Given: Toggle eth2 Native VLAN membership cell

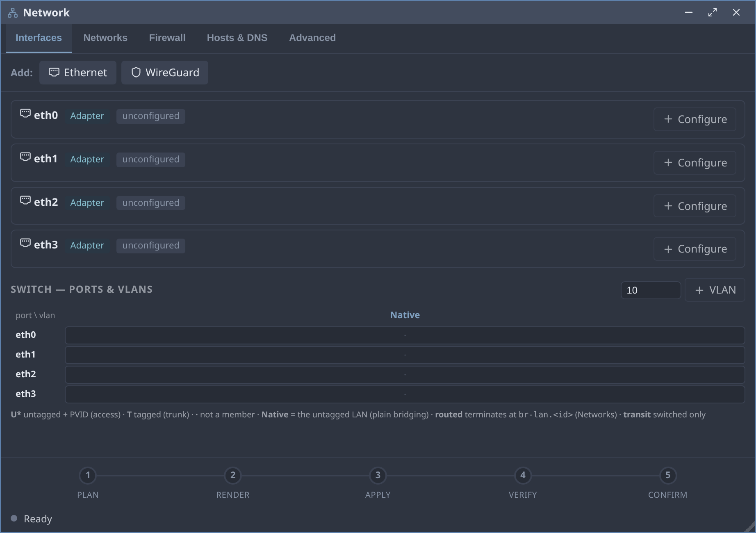Looking at the screenshot, I should click(405, 375).
